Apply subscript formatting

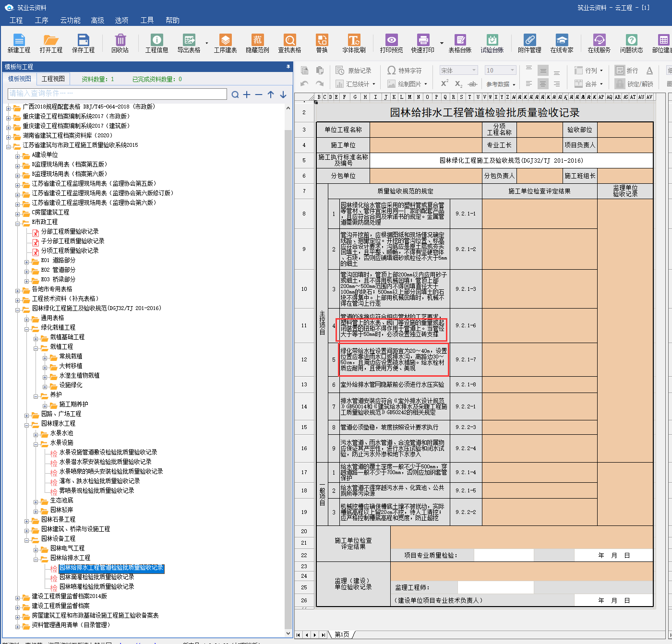click(x=458, y=84)
